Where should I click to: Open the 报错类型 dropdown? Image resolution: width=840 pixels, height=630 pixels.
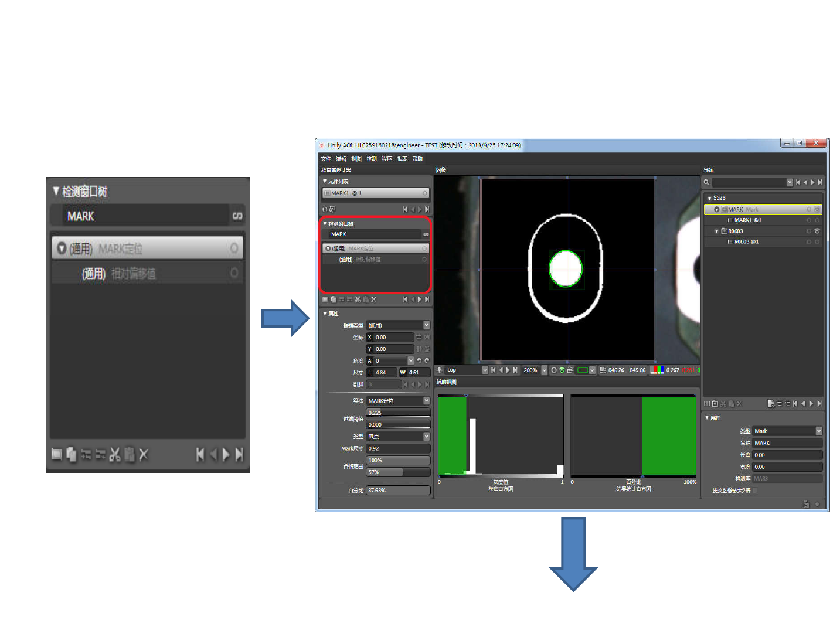tap(426, 325)
